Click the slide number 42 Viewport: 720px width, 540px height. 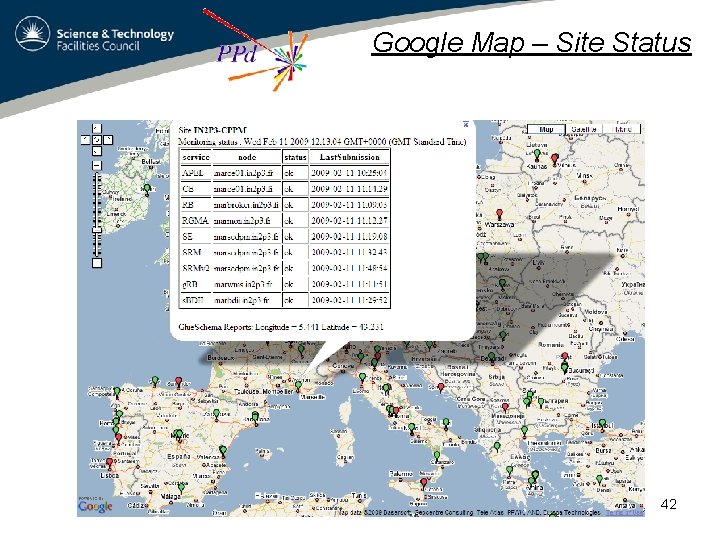click(669, 505)
